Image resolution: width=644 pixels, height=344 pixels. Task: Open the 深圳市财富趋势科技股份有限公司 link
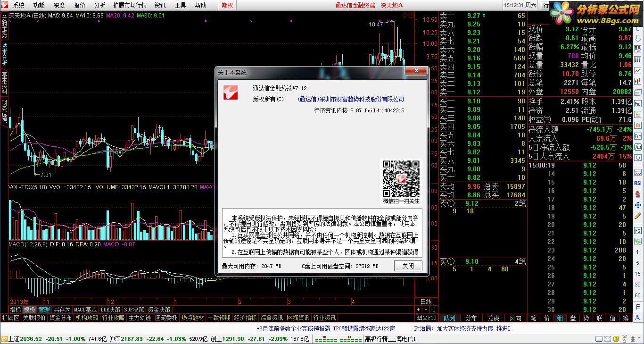[x=351, y=99]
